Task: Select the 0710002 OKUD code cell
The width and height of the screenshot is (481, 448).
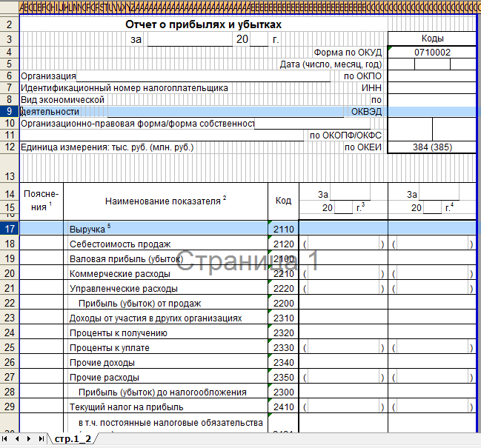Action: pos(433,53)
